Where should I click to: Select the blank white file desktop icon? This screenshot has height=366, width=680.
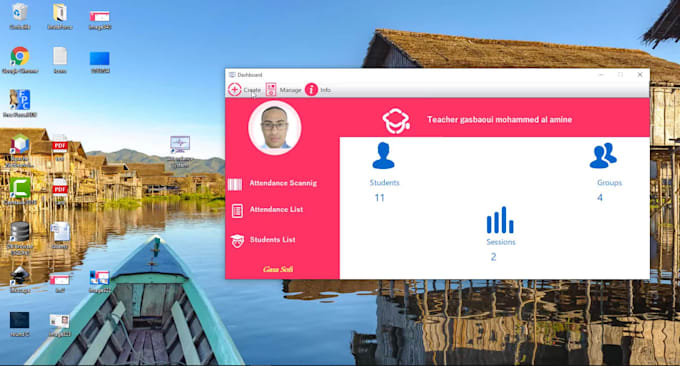point(60,60)
